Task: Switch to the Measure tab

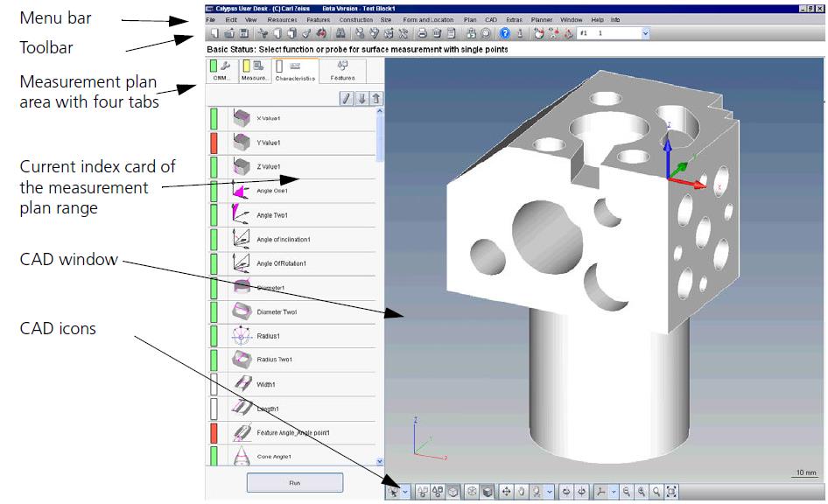Action: [x=254, y=71]
